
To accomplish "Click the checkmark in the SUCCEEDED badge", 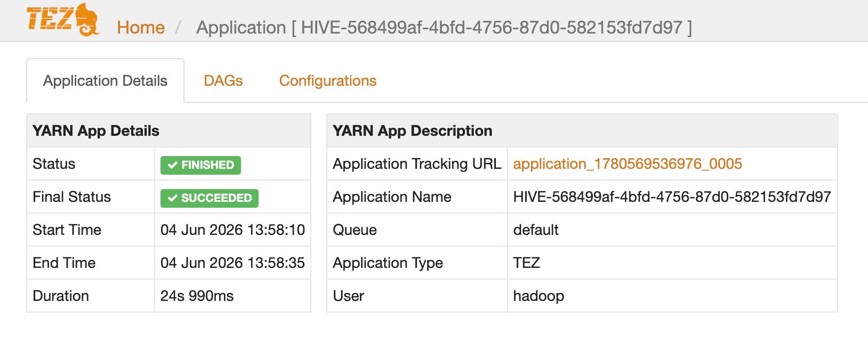I will (x=172, y=198).
